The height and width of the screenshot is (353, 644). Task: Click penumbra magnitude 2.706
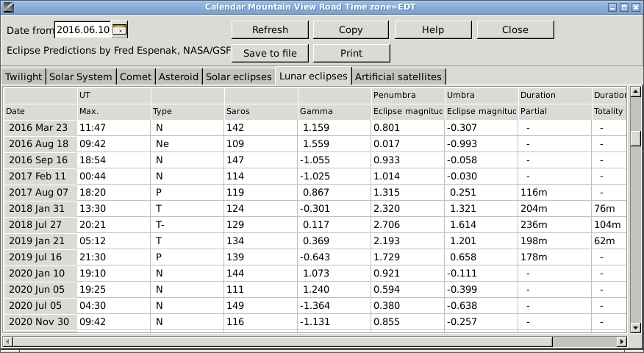tap(408, 225)
